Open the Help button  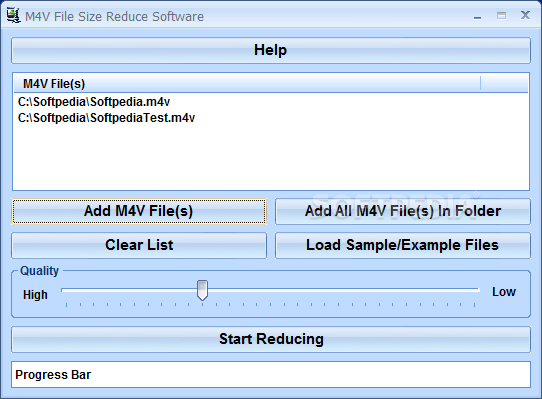click(271, 50)
